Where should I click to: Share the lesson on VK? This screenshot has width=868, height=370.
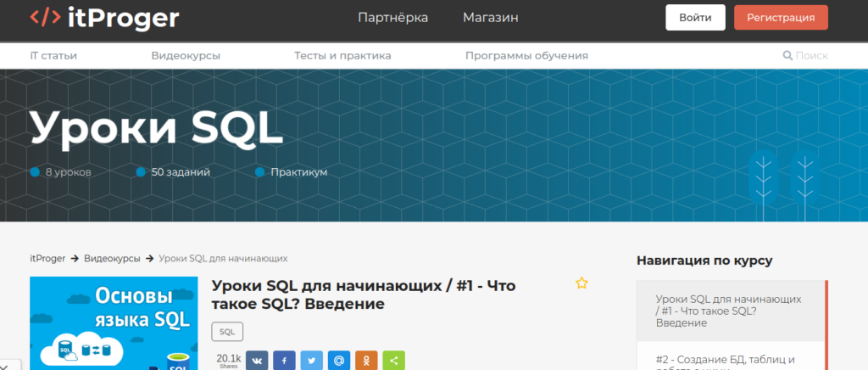pos(257,360)
